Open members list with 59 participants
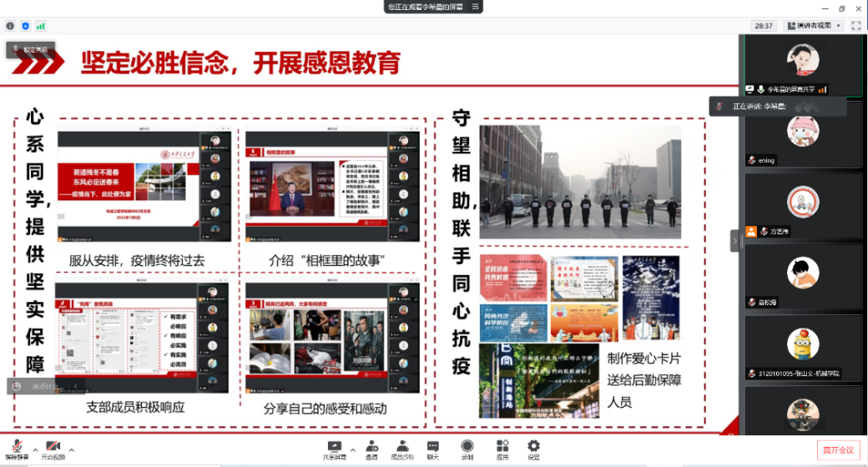Viewport: 868px width, 467px height. point(402,449)
